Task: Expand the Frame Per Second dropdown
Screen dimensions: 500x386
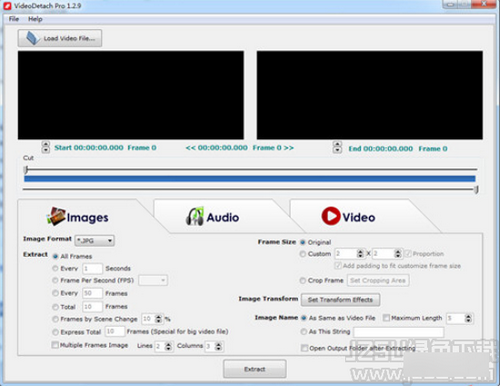Action: pyautogui.click(x=153, y=280)
